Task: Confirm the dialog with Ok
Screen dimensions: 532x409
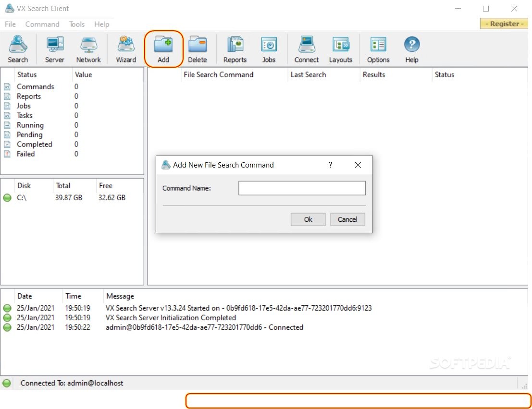Action: 308,219
